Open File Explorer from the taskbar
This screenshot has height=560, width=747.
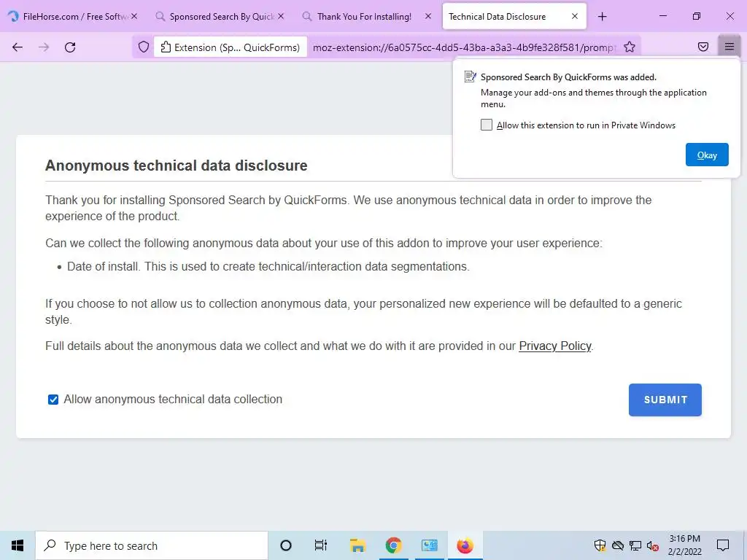click(x=357, y=545)
